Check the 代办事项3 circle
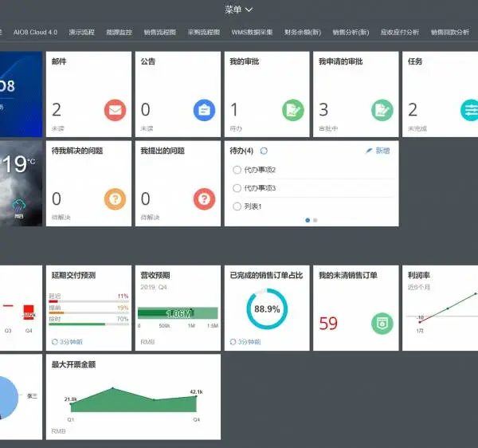Viewport: 478px width, 448px height. click(237, 188)
